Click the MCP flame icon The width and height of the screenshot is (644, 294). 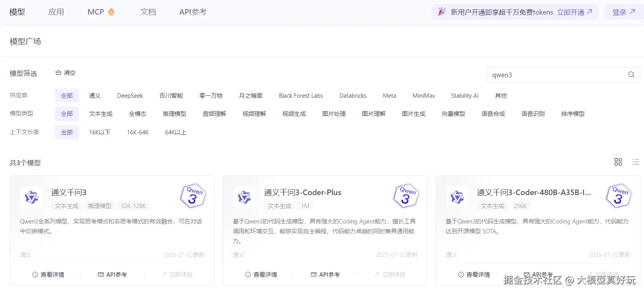[x=111, y=12]
